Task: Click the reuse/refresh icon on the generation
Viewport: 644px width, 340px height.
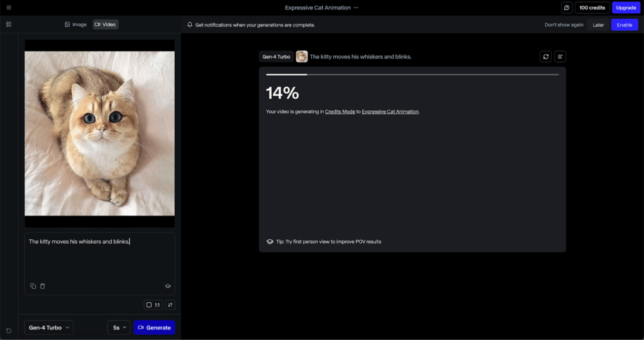Action: pyautogui.click(x=546, y=57)
